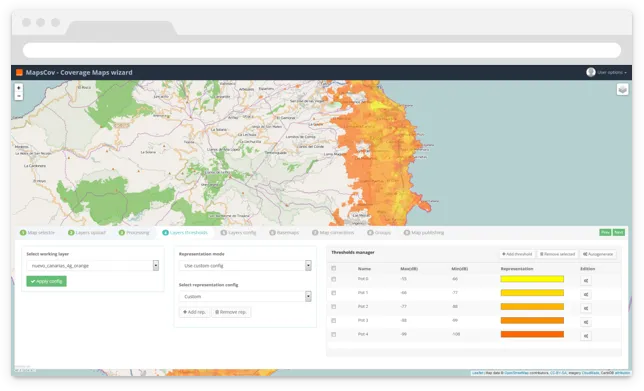Edit threshold Pot 3 via edition icon

click(586, 322)
